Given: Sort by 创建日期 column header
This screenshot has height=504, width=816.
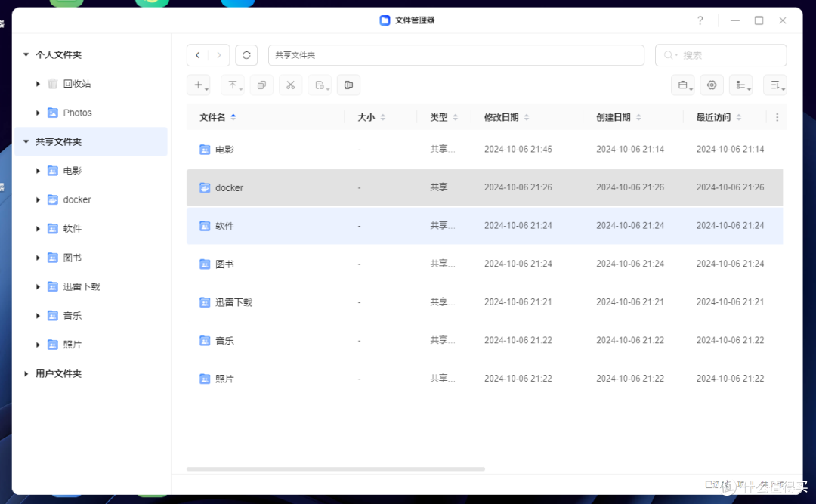Looking at the screenshot, I should [618, 117].
